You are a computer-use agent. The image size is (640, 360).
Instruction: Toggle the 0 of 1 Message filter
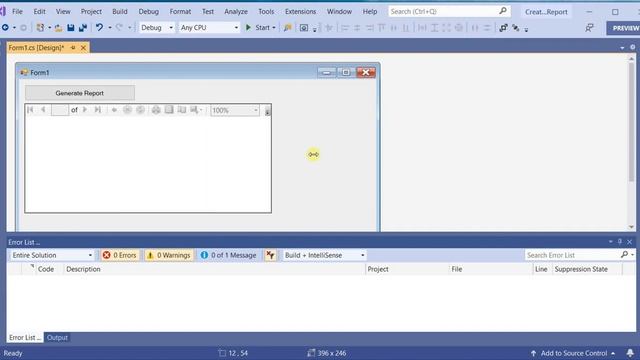click(x=229, y=255)
